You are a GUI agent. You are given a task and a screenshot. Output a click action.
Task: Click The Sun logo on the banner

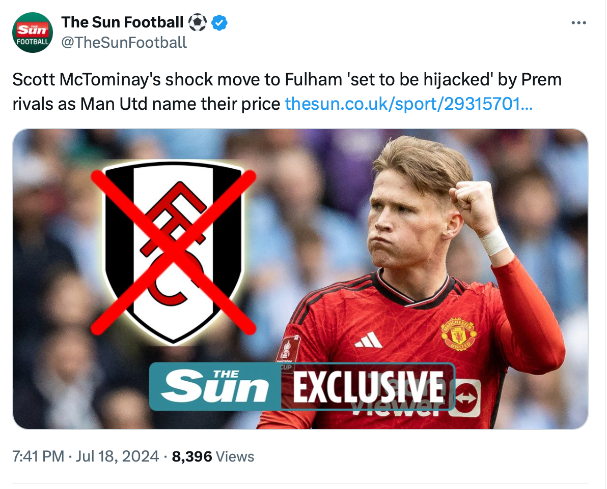tap(216, 386)
